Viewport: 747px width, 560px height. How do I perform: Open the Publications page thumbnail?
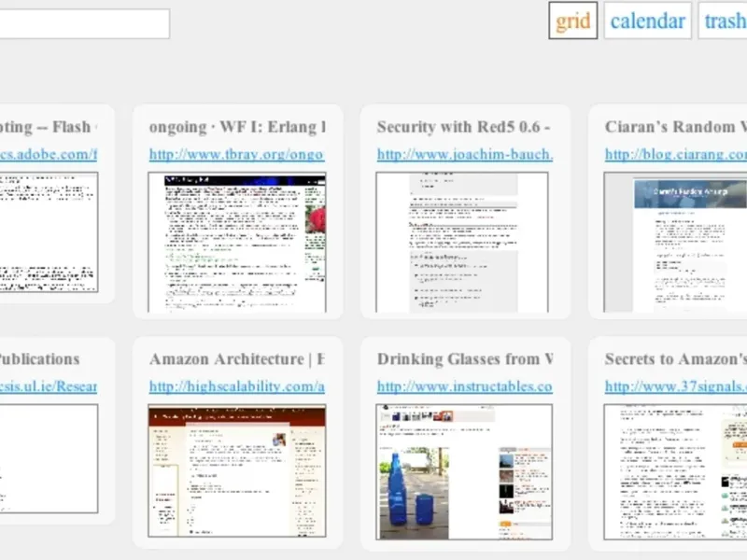click(x=49, y=458)
